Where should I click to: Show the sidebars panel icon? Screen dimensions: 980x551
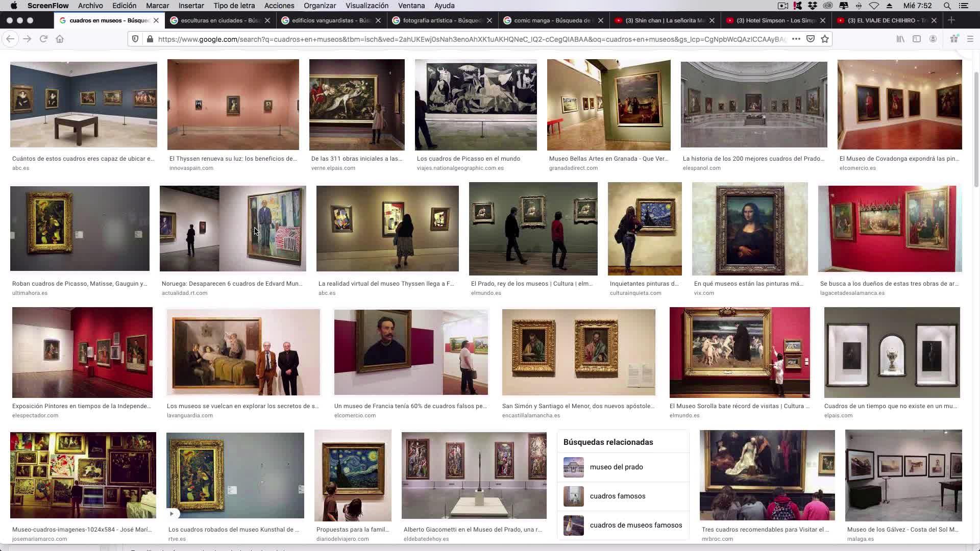pyautogui.click(x=917, y=39)
